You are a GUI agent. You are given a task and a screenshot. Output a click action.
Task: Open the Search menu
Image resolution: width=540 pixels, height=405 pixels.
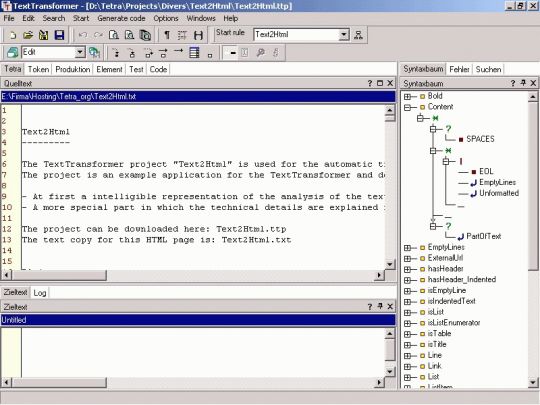point(54,18)
